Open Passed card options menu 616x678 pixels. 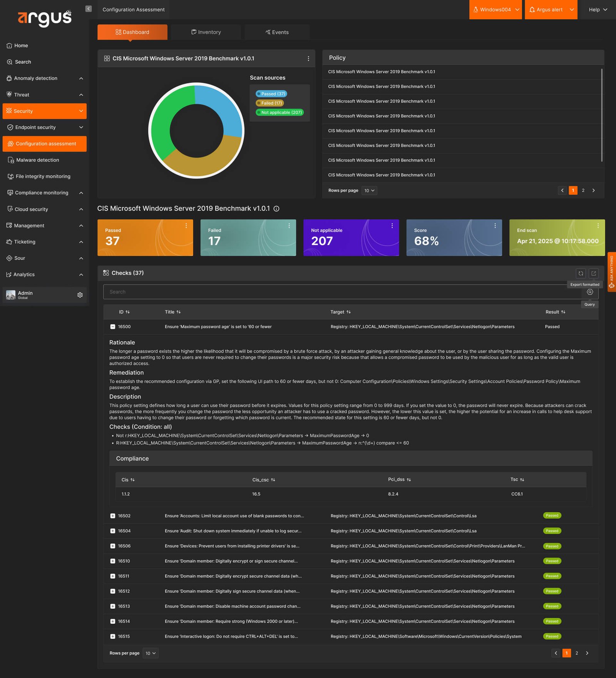[186, 226]
